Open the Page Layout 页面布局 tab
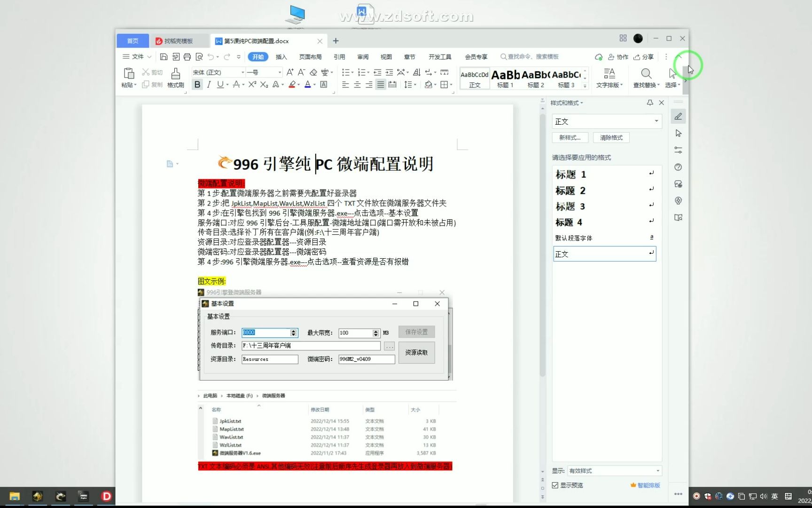Screen dimensions: 812x508 coord(310,57)
